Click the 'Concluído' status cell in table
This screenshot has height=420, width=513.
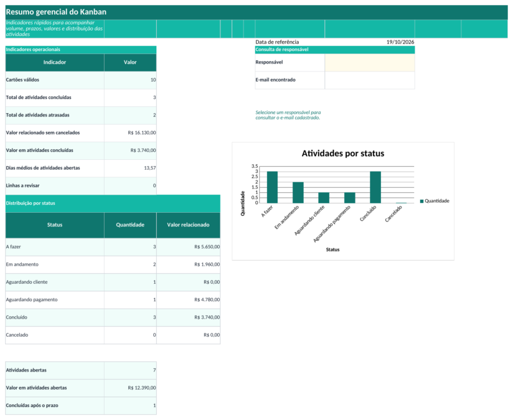pos(55,317)
